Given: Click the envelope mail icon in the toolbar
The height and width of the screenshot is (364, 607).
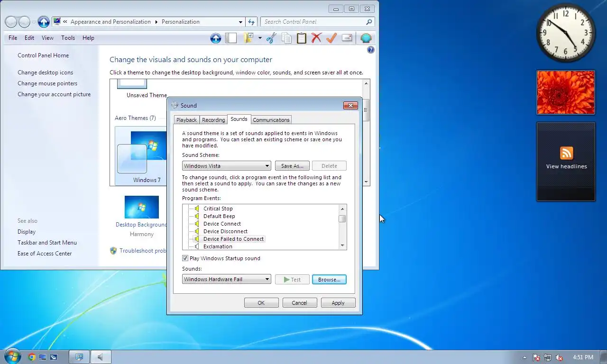Looking at the screenshot, I should (x=347, y=38).
